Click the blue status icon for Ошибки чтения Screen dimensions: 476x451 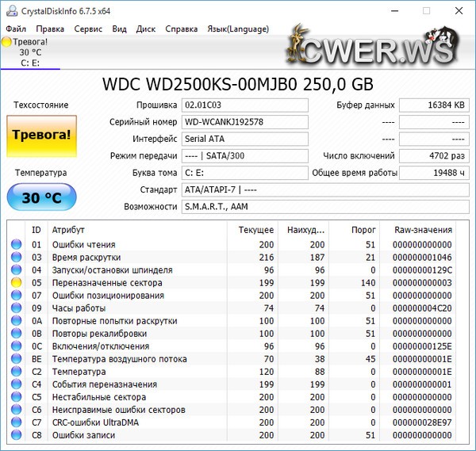click(x=16, y=245)
